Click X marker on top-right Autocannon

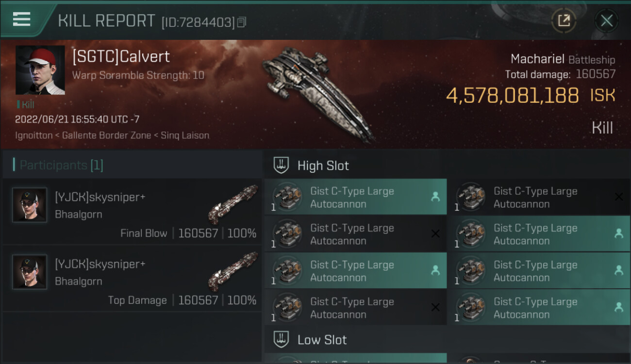click(618, 197)
